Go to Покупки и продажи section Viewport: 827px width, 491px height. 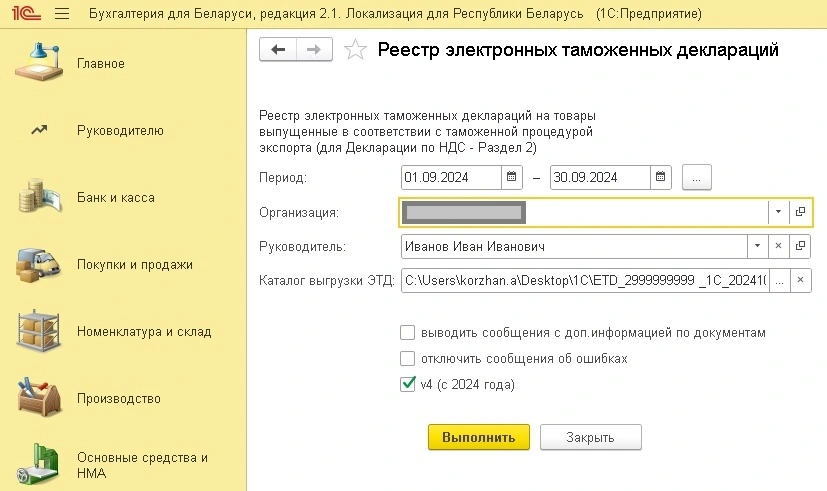coord(134,264)
